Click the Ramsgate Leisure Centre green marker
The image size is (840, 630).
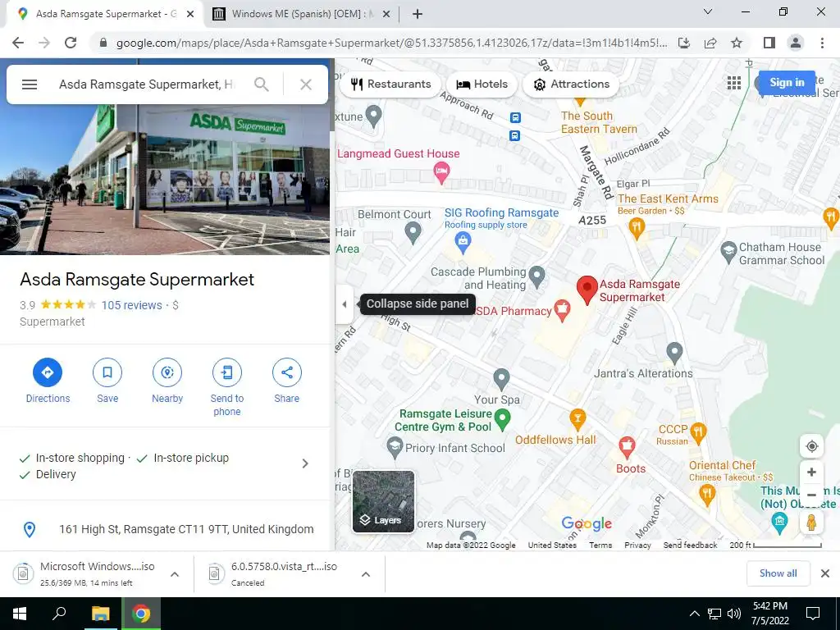click(502, 419)
